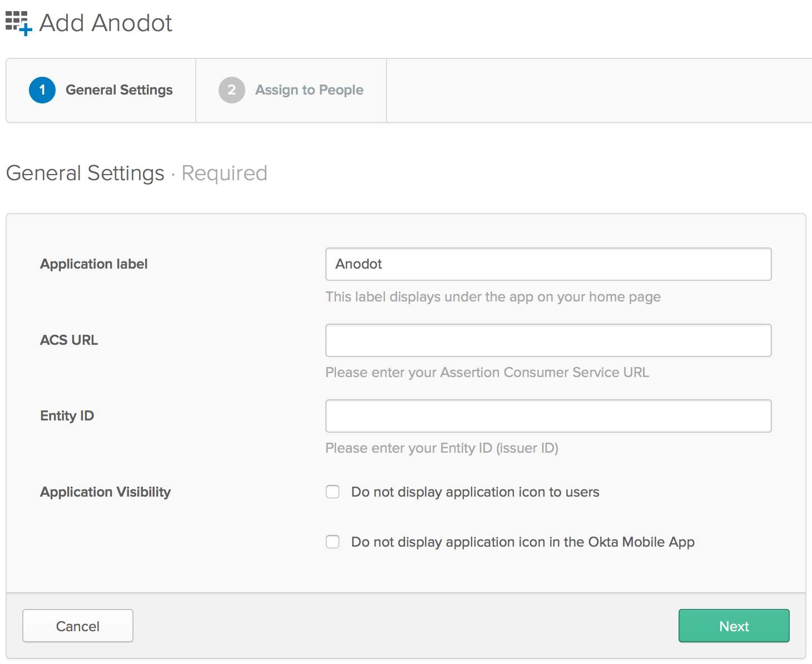Click the hint 'Please enter your Entity ID (issuer ID)'
This screenshot has height=664, width=812.
coord(442,448)
